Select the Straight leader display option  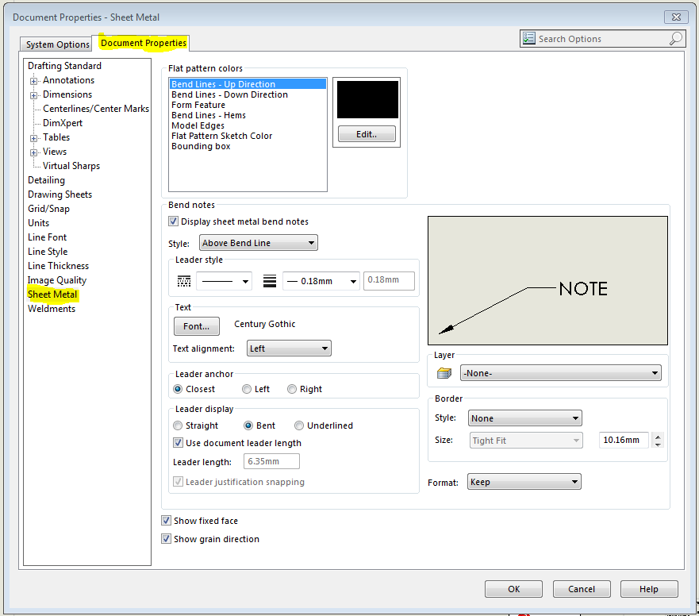[x=178, y=425]
